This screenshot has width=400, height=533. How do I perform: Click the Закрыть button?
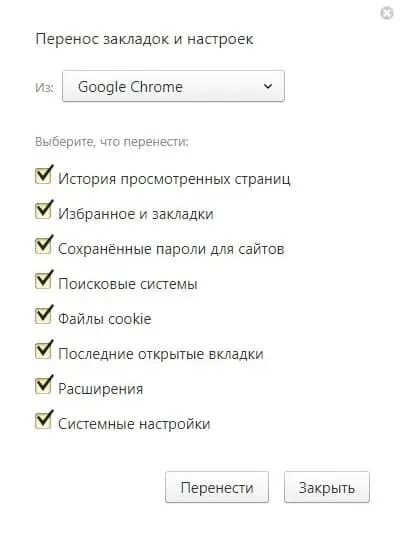coord(327,487)
